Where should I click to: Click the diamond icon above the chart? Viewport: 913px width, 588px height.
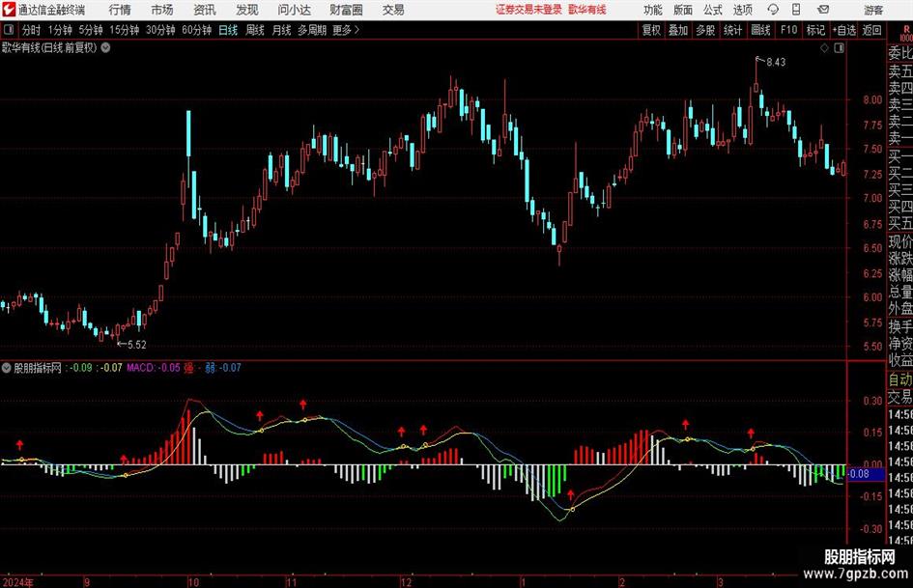point(824,48)
